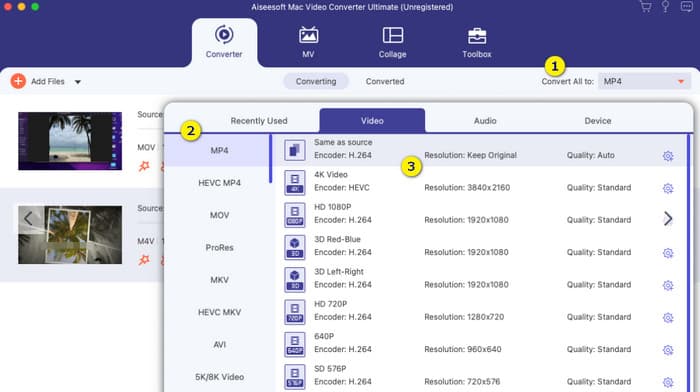Choose MOV format in list
This screenshot has width=700, height=392.
pyautogui.click(x=219, y=215)
